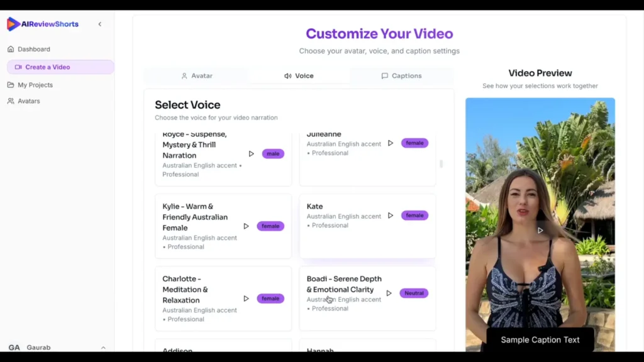The width and height of the screenshot is (644, 362).
Task: Play the Julieanne voice sample
Action: pos(390,143)
